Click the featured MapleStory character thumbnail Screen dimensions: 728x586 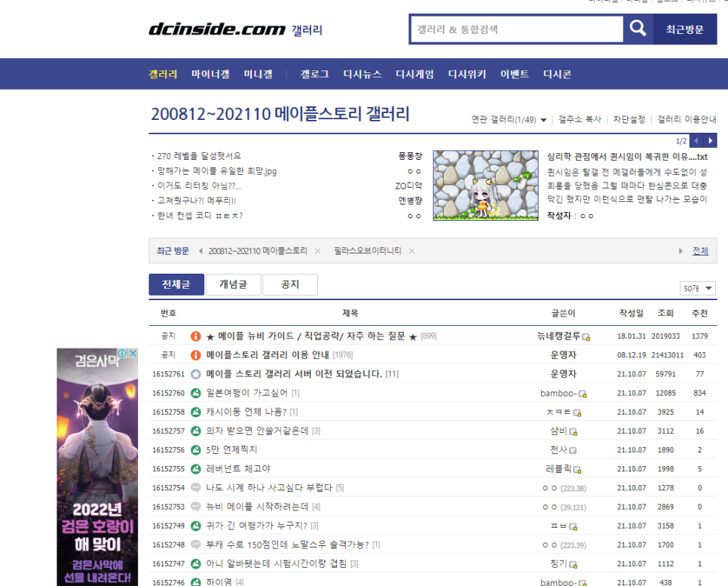pyautogui.click(x=485, y=186)
